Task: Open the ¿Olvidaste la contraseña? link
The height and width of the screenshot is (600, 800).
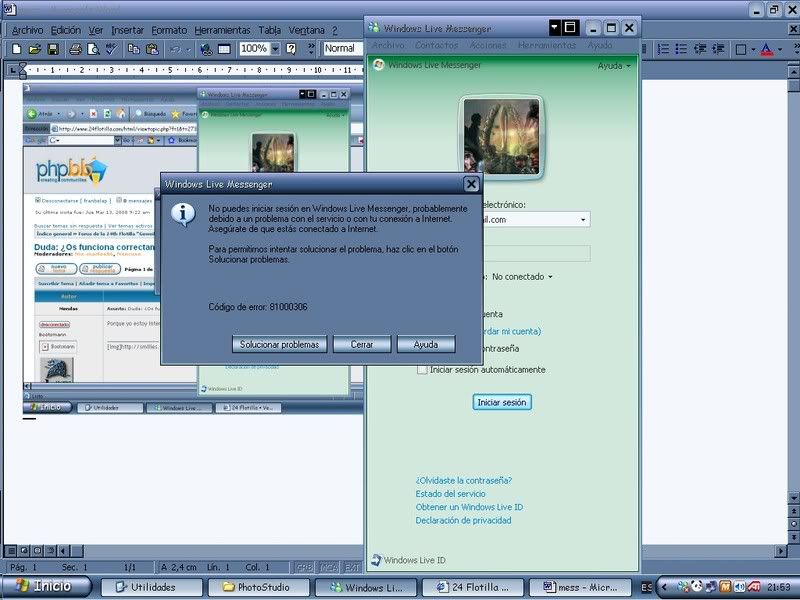Action: [464, 480]
